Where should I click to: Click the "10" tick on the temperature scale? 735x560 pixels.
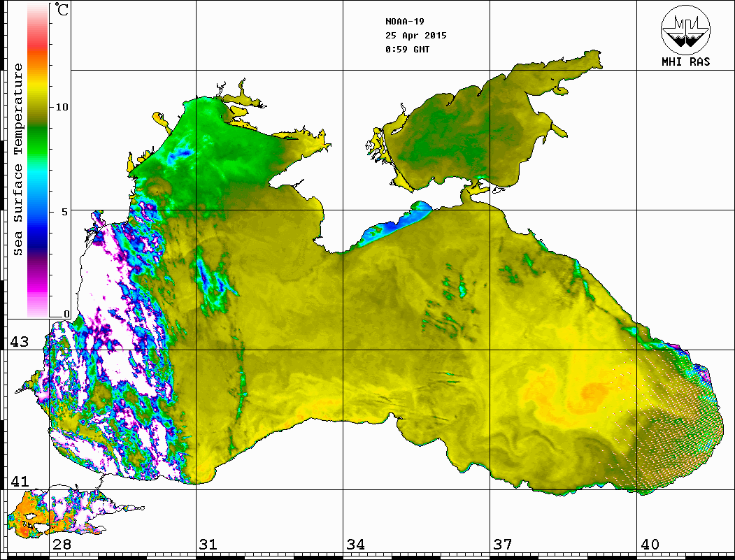tap(62, 107)
